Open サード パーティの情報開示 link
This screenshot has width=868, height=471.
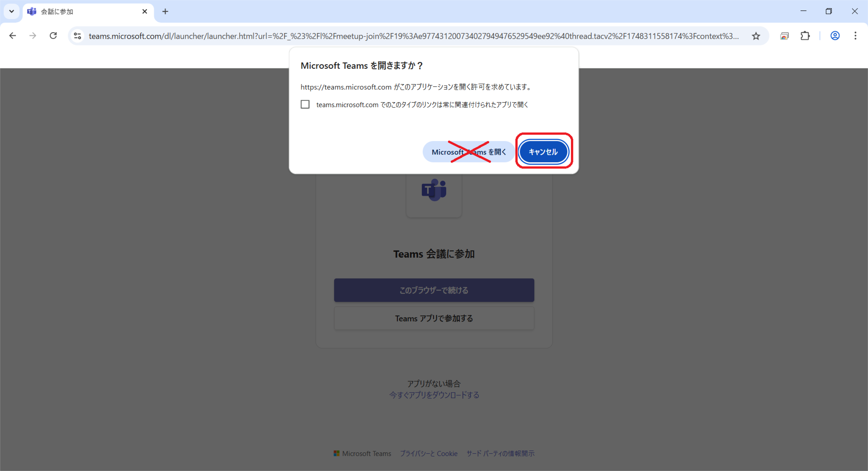[x=500, y=453]
